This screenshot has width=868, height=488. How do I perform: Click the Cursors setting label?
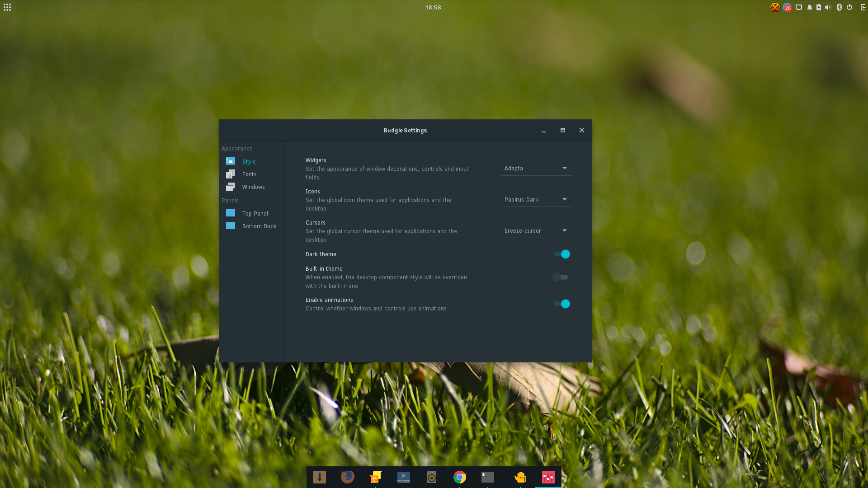[315, 223]
